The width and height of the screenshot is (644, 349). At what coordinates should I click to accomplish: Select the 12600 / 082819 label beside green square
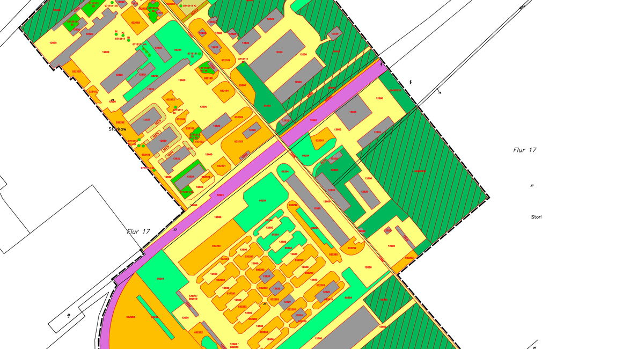[x=193, y=298]
